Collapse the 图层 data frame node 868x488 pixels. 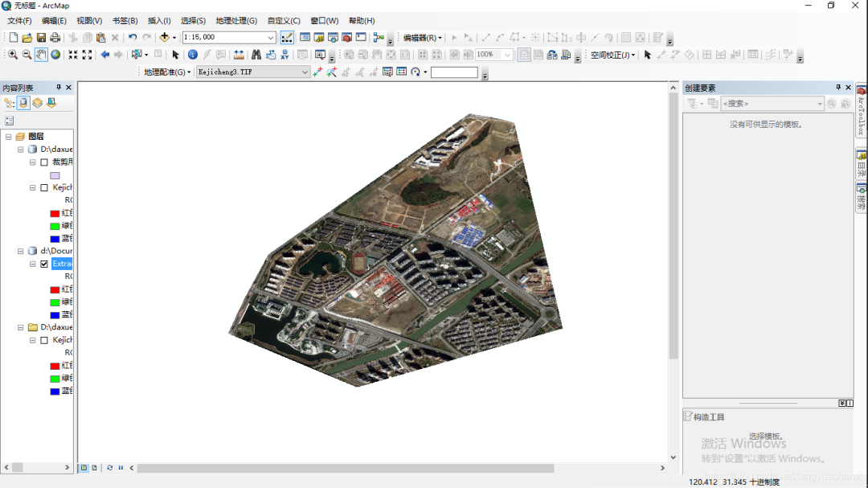[x=8, y=136]
